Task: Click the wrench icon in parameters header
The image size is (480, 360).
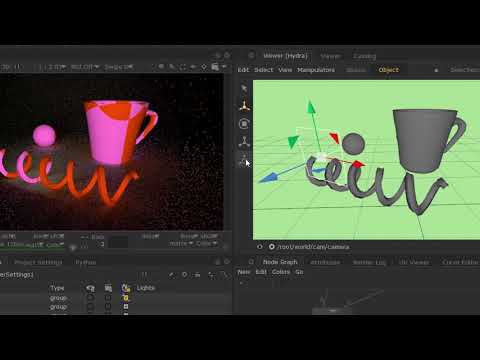Action: pyautogui.click(x=171, y=275)
